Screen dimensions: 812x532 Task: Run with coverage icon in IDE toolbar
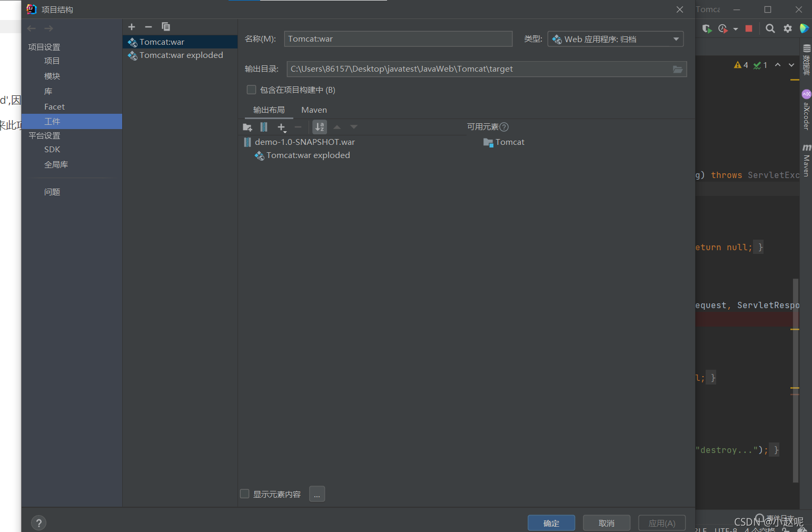coord(707,28)
